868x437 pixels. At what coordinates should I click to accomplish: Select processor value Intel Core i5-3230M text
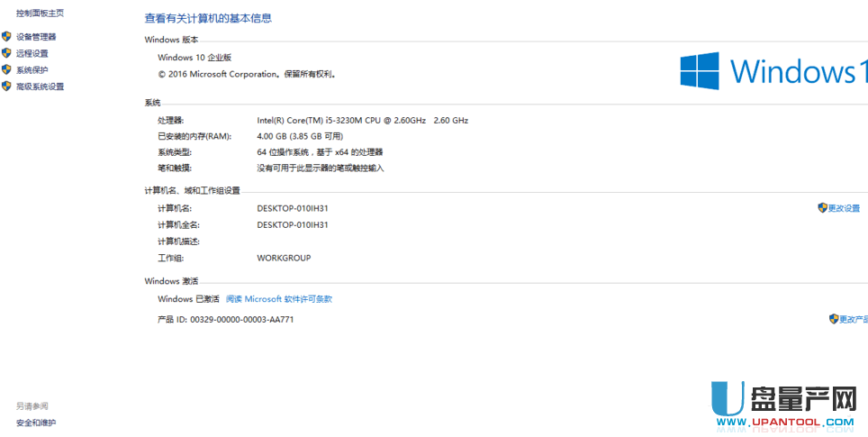363,120
